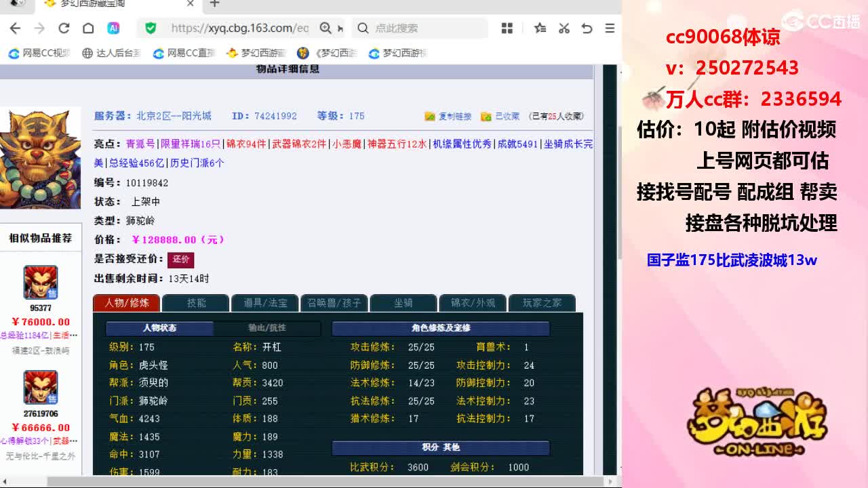868x488 pixels.
Task: Switch to the 技能 tab
Action: (x=196, y=303)
